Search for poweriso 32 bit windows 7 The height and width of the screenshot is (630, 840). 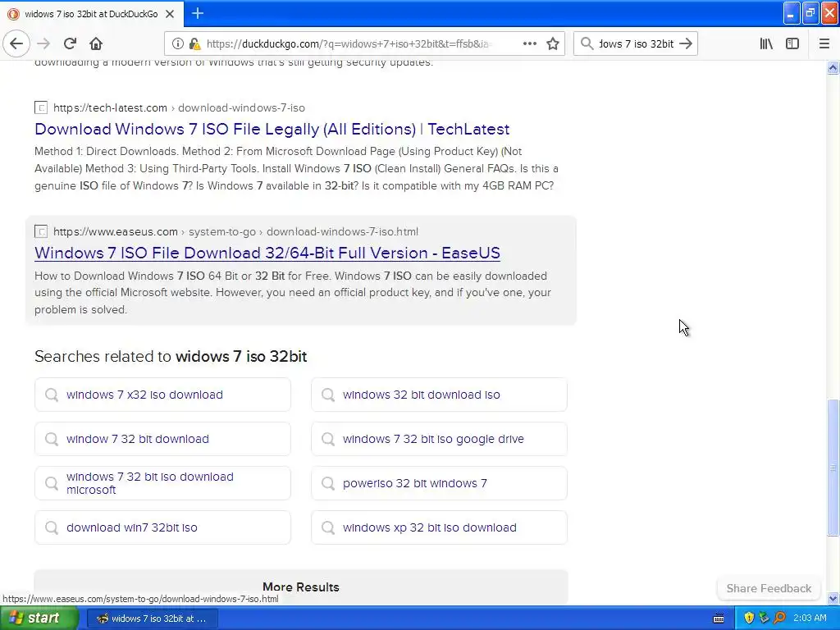pyautogui.click(x=440, y=483)
